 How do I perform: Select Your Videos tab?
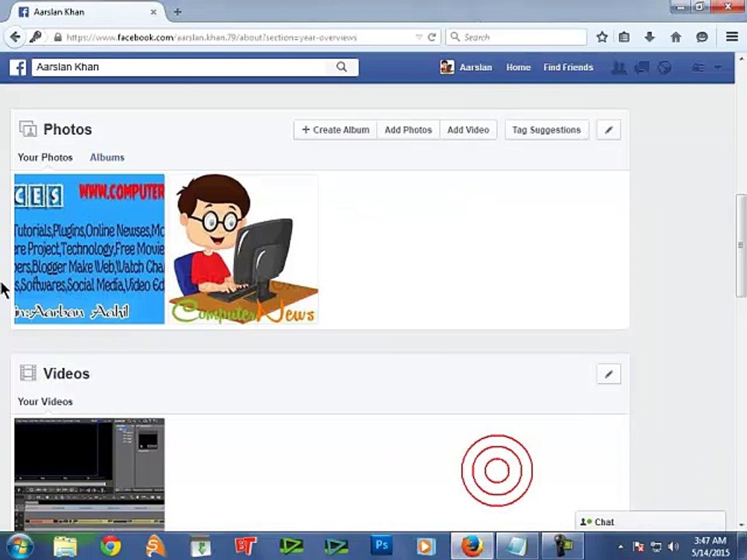[45, 401]
